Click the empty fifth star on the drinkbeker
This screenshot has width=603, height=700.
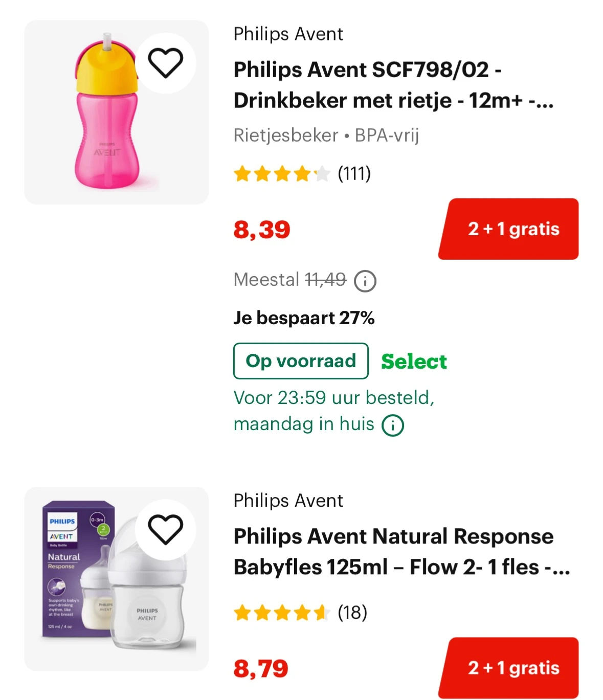[322, 174]
